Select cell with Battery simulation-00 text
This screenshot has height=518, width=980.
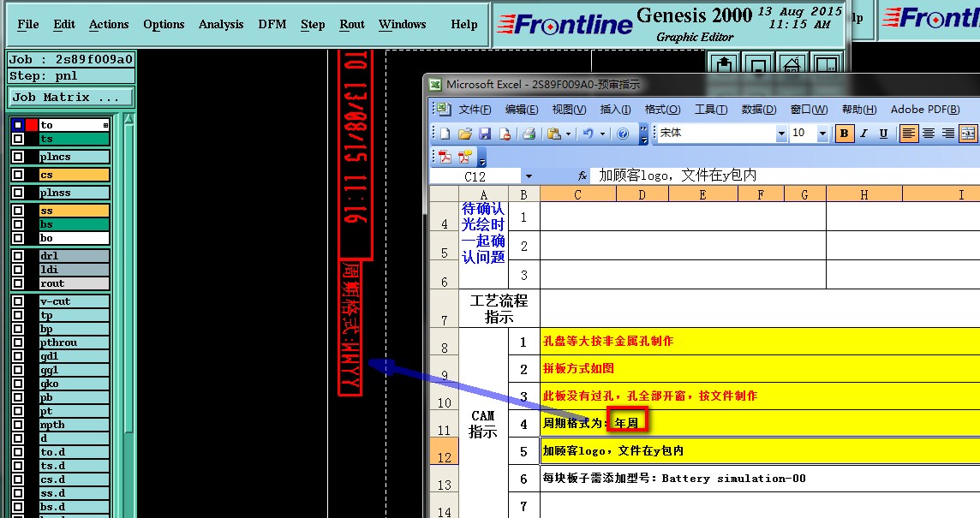[x=761, y=479]
